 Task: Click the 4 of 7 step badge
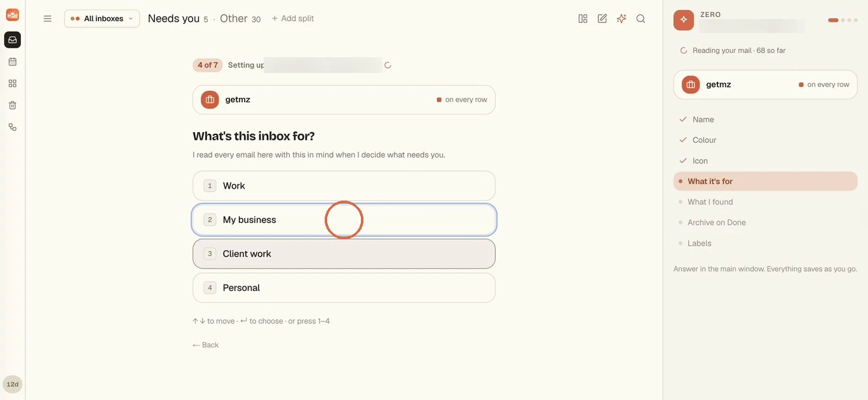point(208,65)
